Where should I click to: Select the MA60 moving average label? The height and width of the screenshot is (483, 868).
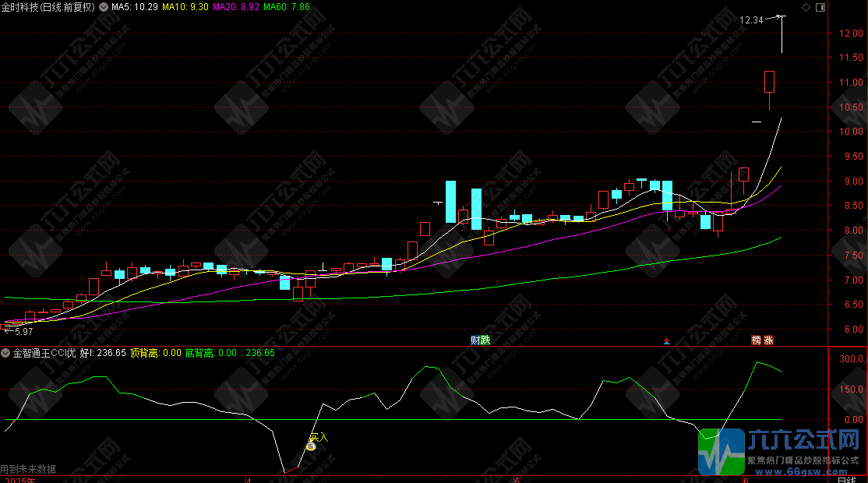(287, 7)
